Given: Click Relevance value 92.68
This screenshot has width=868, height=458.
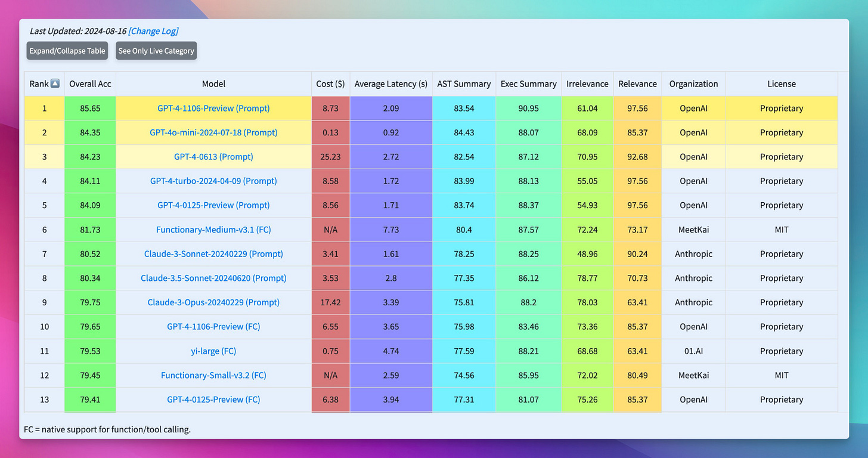Looking at the screenshot, I should [x=637, y=157].
